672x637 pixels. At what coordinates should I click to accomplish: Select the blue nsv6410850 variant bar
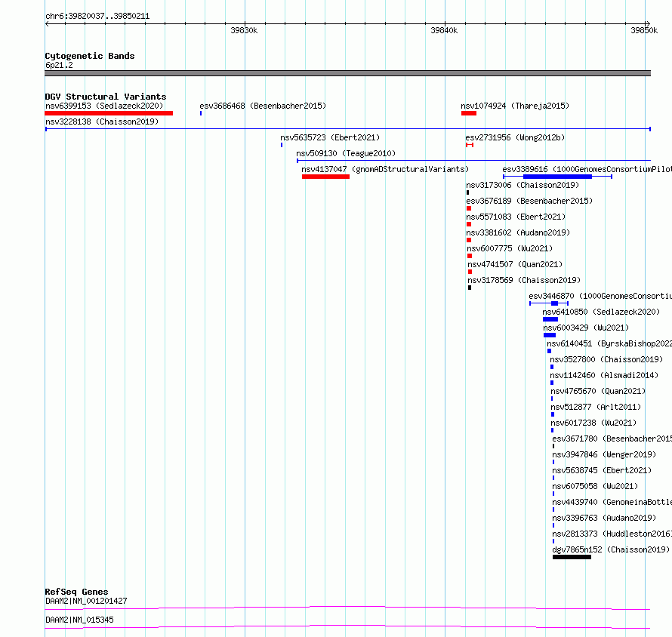[x=550, y=319]
